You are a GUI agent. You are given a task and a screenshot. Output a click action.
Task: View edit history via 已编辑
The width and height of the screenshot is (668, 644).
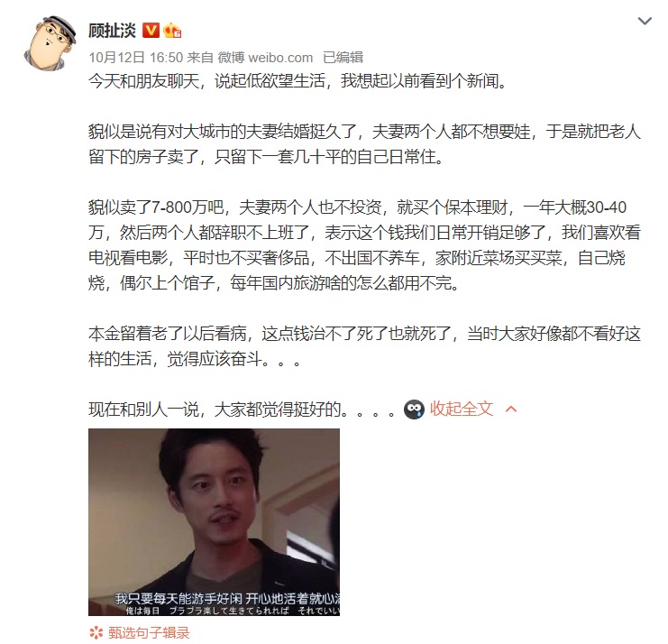(x=343, y=58)
